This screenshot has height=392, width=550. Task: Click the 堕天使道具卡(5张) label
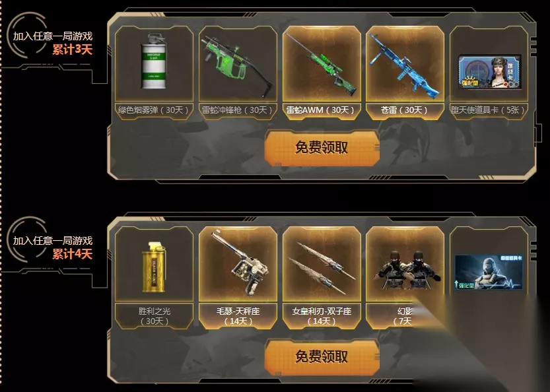(x=489, y=110)
